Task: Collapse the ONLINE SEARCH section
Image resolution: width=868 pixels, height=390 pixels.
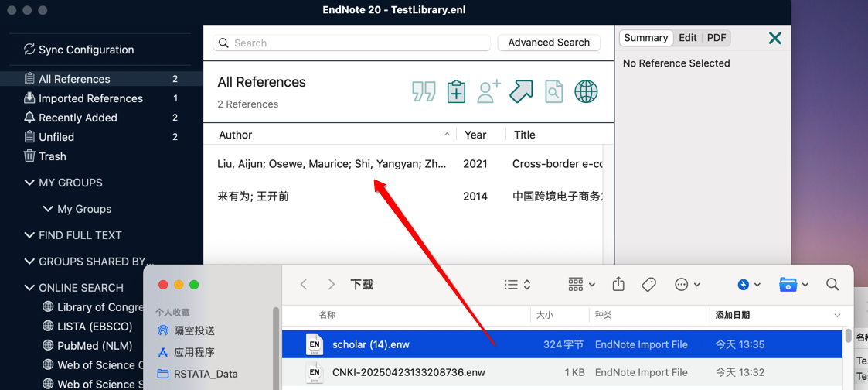Action: click(29, 288)
